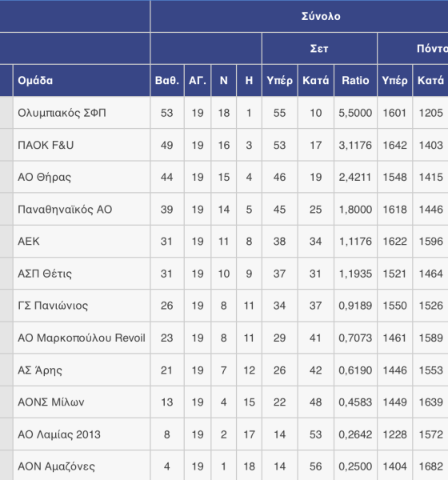Screen dimensions: 448x480
Task: Sort by the Βαθ. column header
Action: pyautogui.click(x=167, y=81)
